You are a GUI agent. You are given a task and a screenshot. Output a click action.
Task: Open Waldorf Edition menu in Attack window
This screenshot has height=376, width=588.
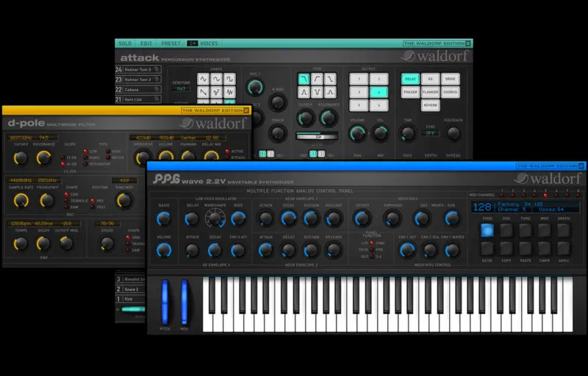(x=437, y=43)
